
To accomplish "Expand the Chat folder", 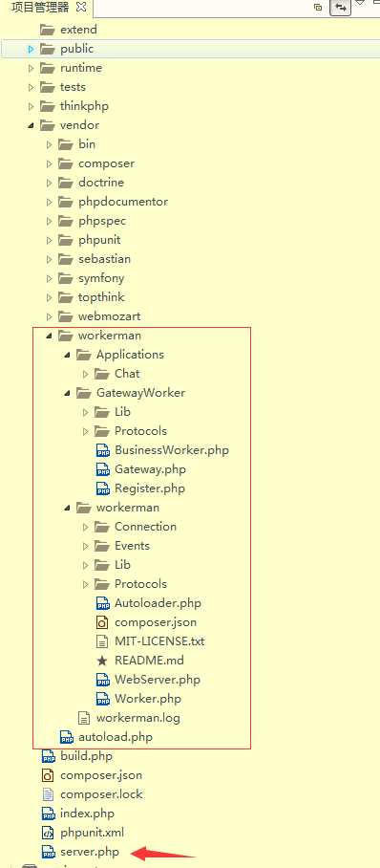I will click(x=85, y=374).
